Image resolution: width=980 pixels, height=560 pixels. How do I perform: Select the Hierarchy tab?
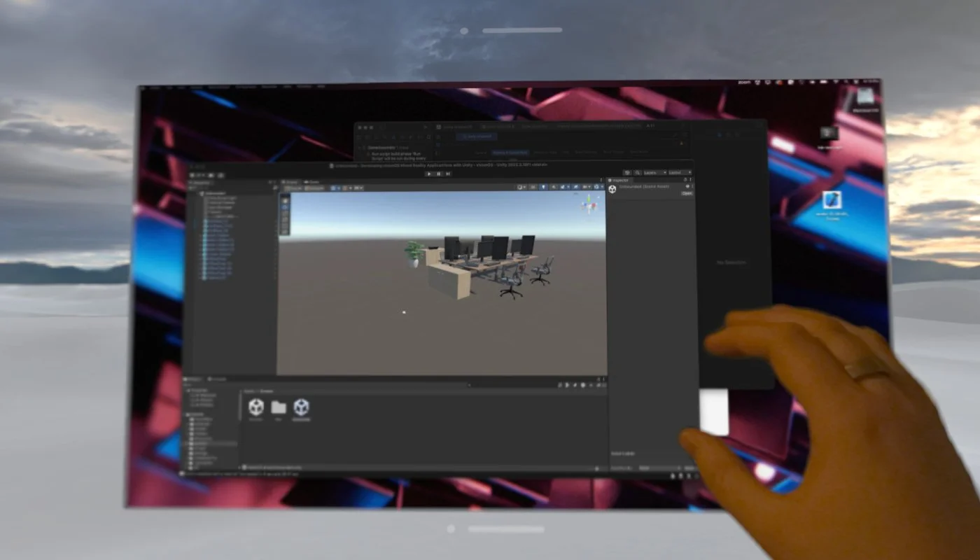198,183
